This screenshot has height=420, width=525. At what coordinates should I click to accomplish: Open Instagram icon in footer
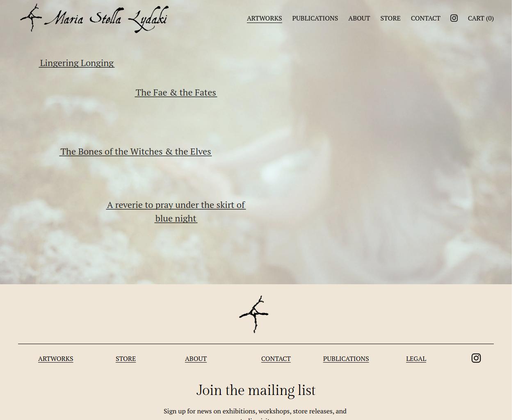coord(476,358)
